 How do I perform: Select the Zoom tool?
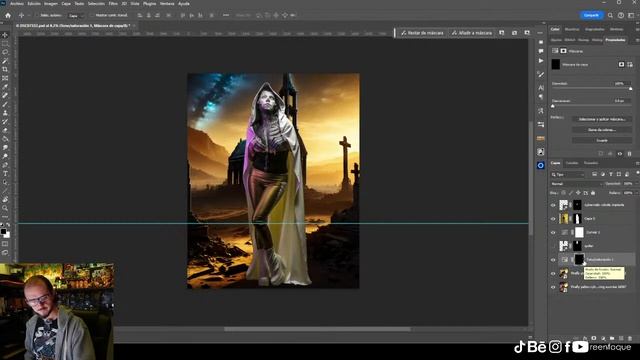pos(5,208)
